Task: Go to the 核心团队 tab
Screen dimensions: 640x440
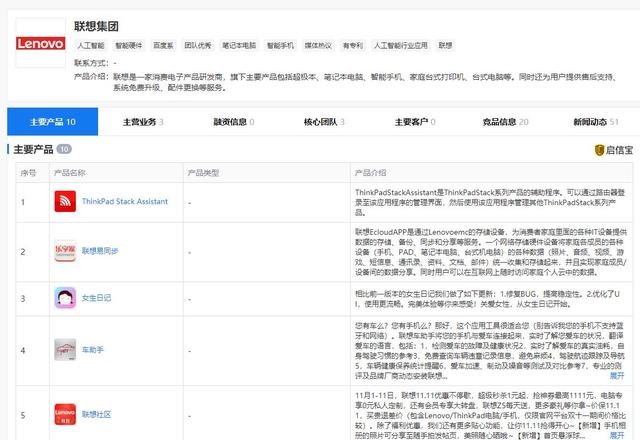Action: click(324, 122)
